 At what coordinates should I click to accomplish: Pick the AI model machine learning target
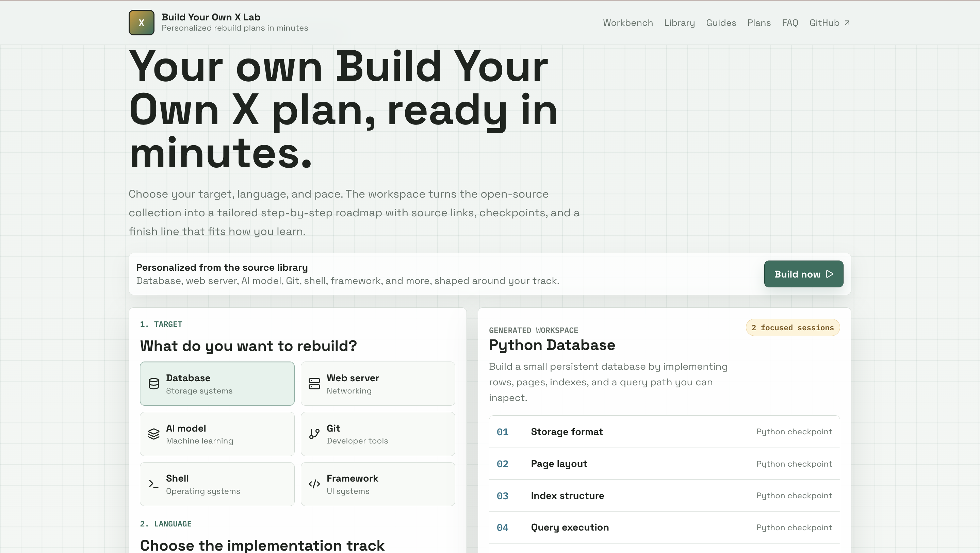(217, 434)
